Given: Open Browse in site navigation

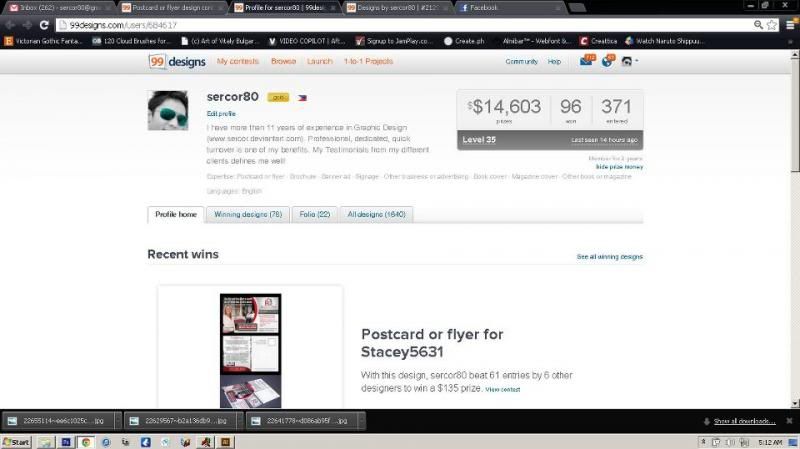Looking at the screenshot, I should tap(284, 61).
